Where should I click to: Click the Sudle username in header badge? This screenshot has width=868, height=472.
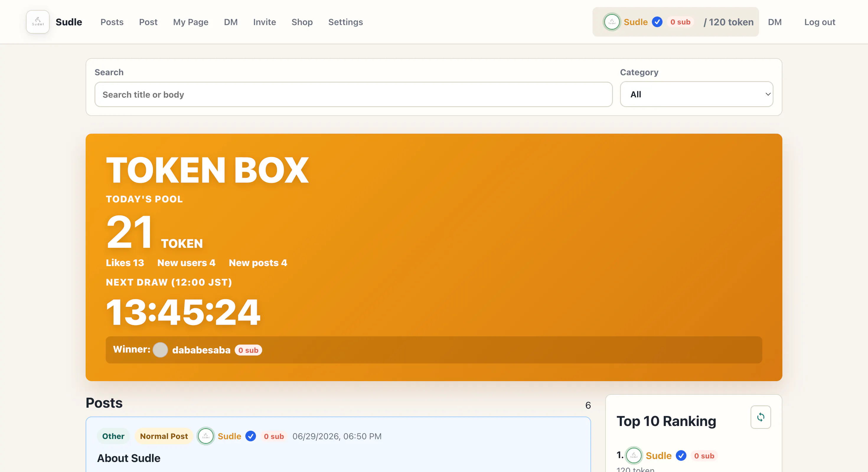click(635, 22)
